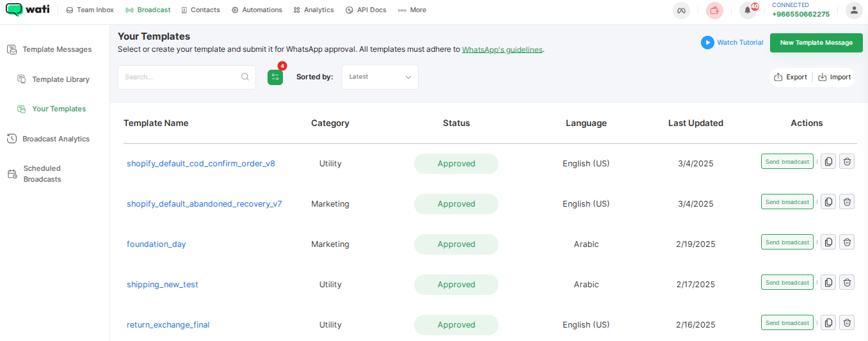This screenshot has width=868, height=341.
Task: Delete the return_exchange_final template
Action: click(847, 323)
